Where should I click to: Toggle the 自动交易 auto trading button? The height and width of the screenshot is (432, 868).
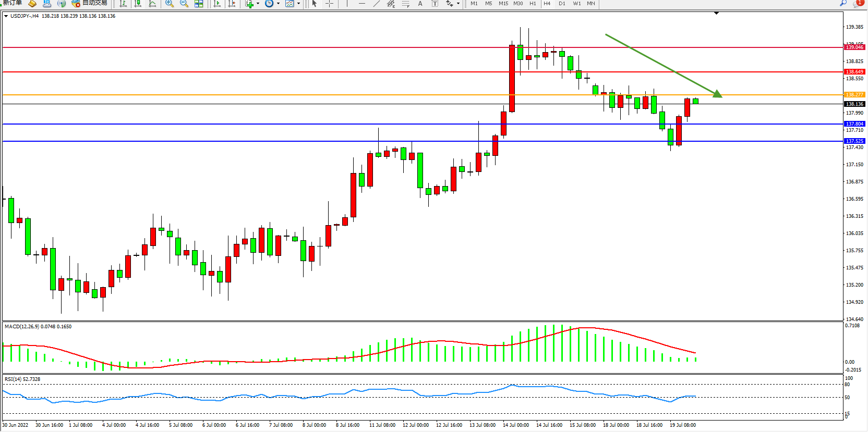(89, 3)
